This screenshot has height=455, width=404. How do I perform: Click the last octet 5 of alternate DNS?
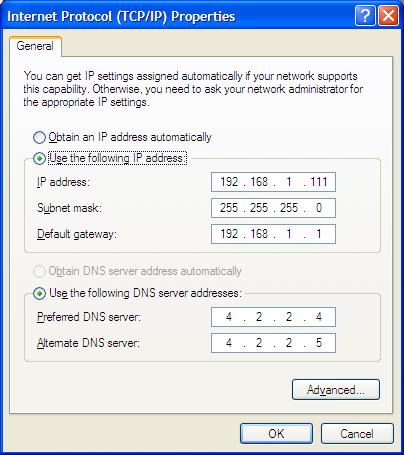(x=319, y=343)
